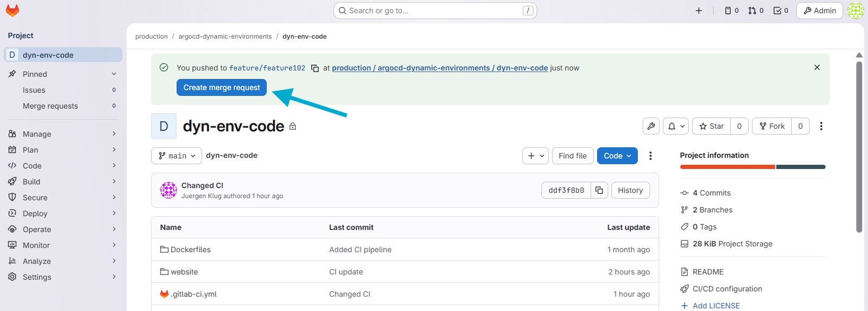Click the GitLab fox logo
The image size is (868, 311).
pos(12,11)
